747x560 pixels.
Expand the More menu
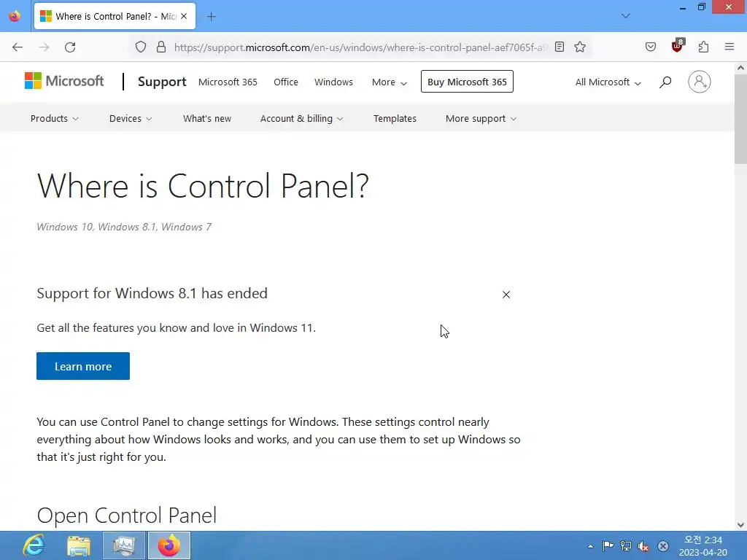tap(390, 82)
